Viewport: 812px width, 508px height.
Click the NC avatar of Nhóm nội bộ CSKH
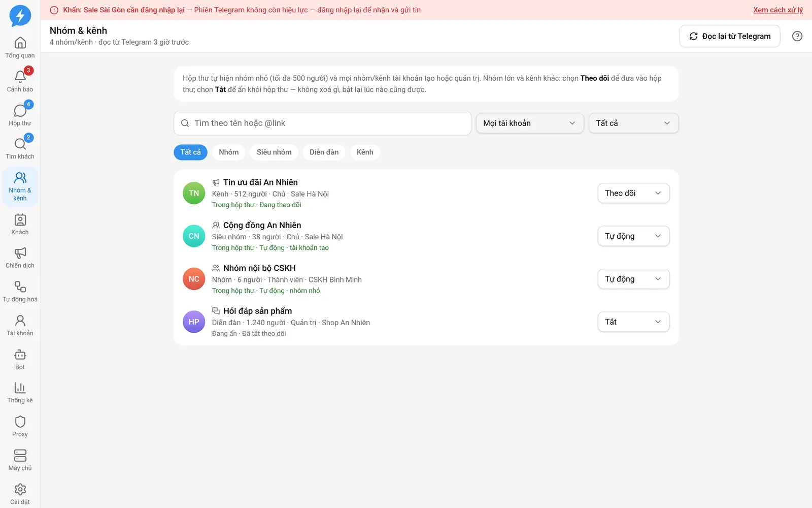tap(194, 279)
